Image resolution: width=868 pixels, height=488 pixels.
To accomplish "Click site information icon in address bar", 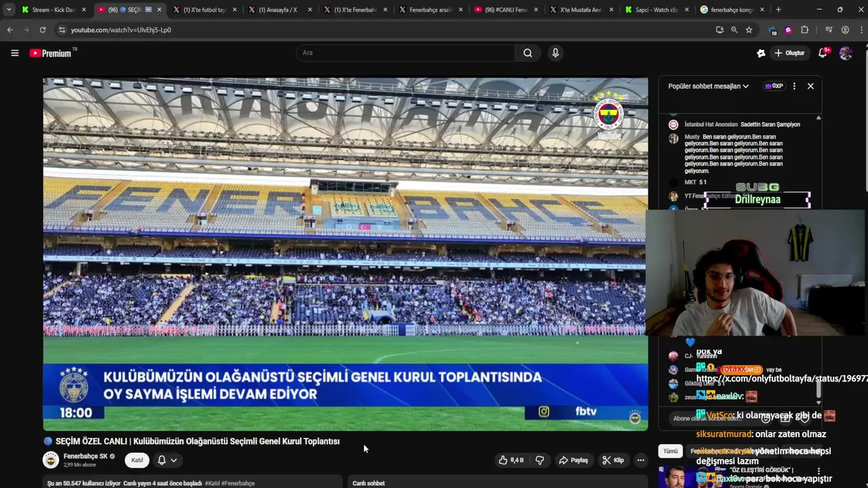I will pos(62,30).
